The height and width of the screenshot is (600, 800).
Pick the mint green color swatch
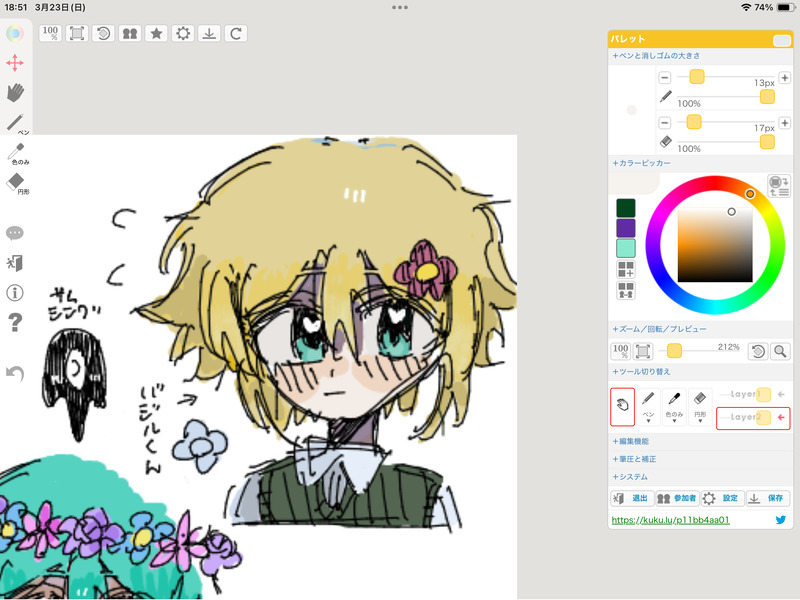click(626, 248)
